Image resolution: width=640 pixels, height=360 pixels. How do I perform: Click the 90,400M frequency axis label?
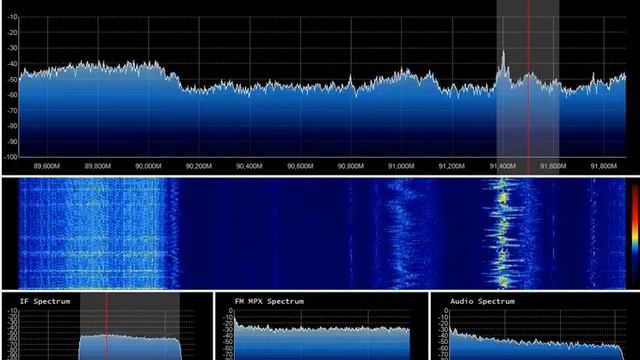249,166
